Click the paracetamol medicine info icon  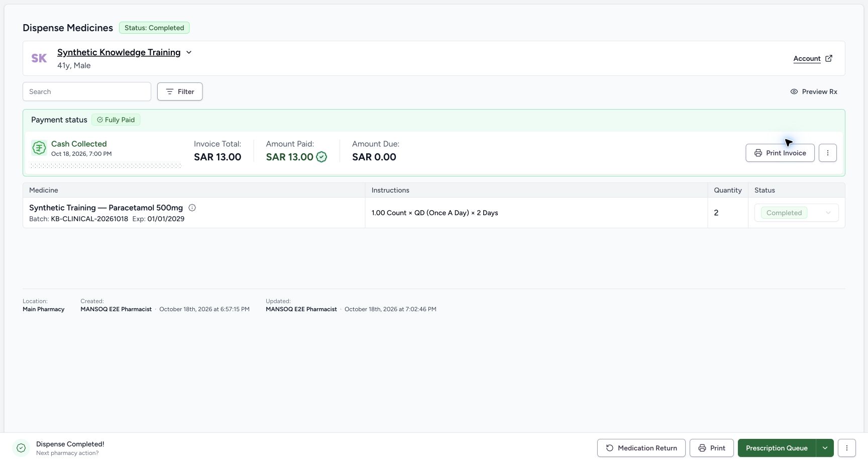pyautogui.click(x=192, y=208)
